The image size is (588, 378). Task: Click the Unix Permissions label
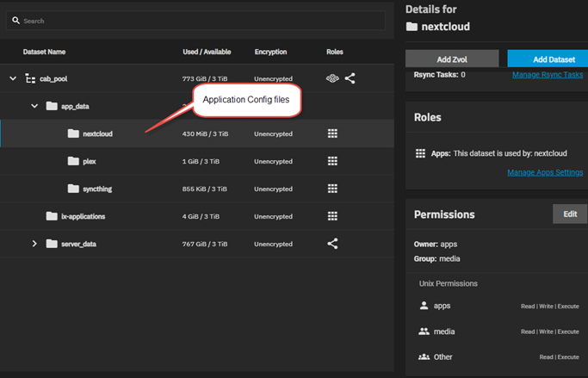(449, 283)
